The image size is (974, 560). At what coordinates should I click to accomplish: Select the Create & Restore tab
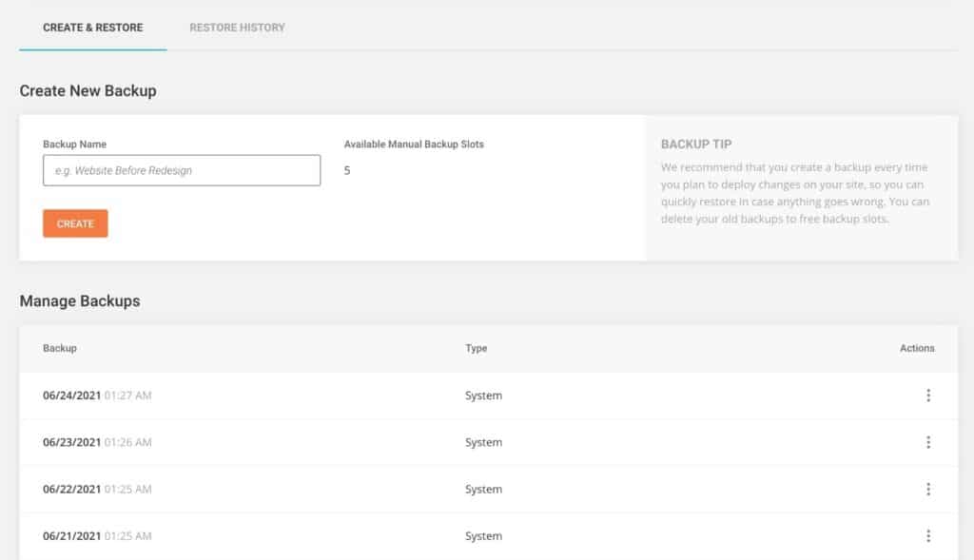pos(93,28)
